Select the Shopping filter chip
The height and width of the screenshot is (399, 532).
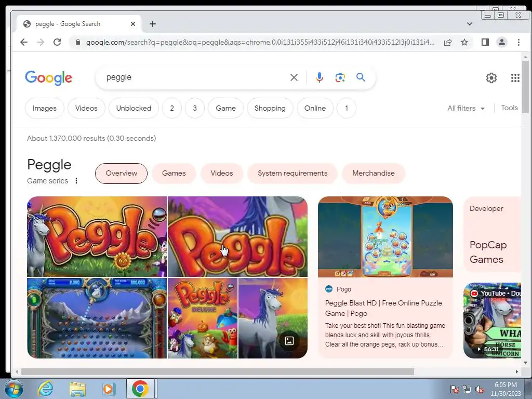pos(270,108)
